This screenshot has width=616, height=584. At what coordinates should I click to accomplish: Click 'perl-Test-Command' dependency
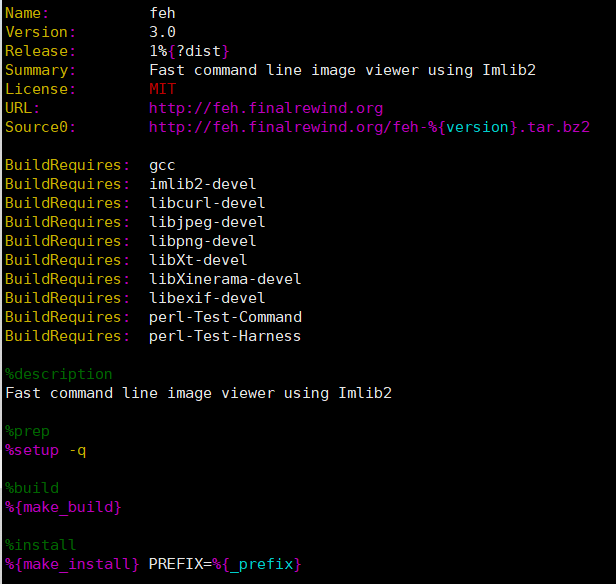click(x=225, y=317)
